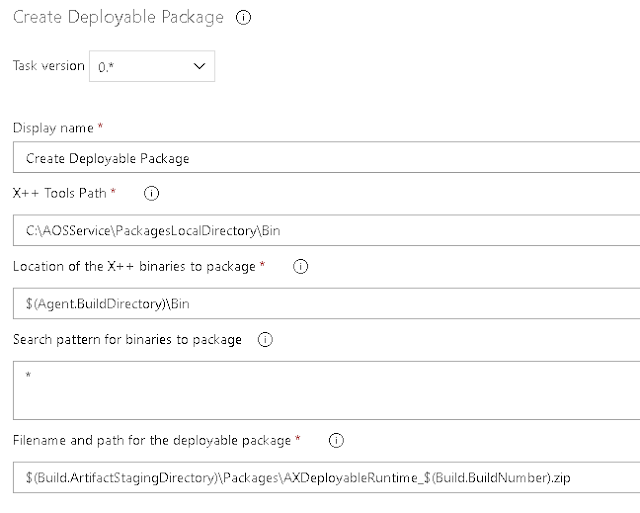Click 'Search pattern for binaries to package' label
The width and height of the screenshot is (640, 513).
coord(127,340)
